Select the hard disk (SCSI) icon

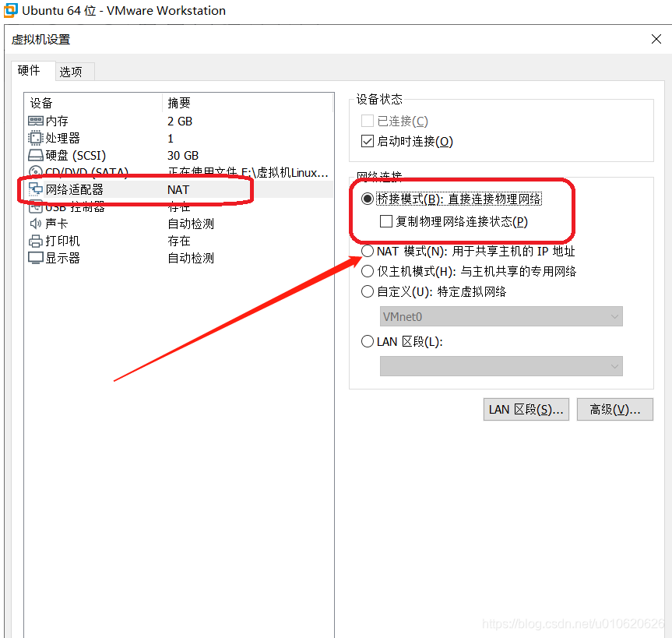click(36, 155)
